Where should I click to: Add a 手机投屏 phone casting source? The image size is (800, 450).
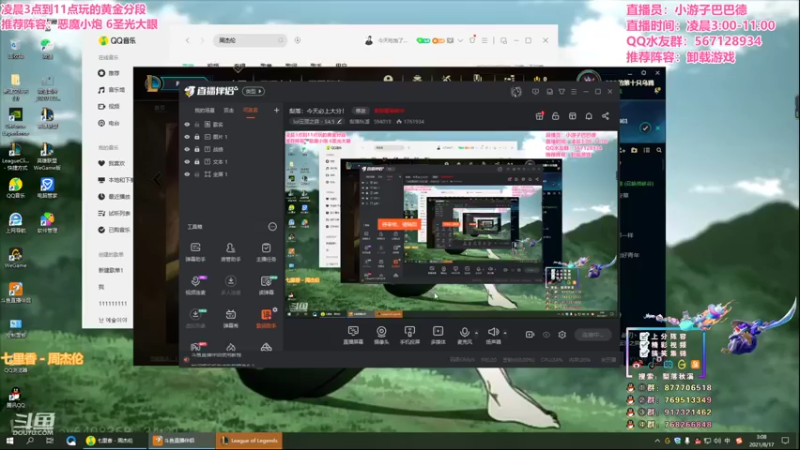point(410,335)
